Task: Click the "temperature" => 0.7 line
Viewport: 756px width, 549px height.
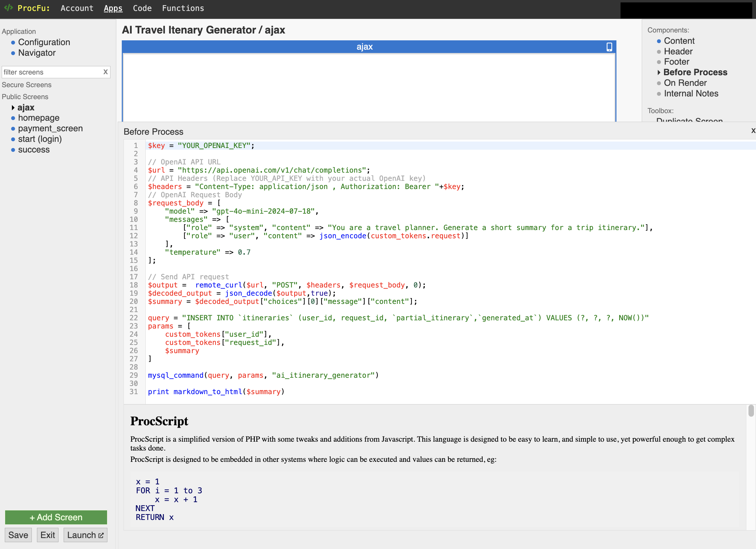Action: [208, 252]
